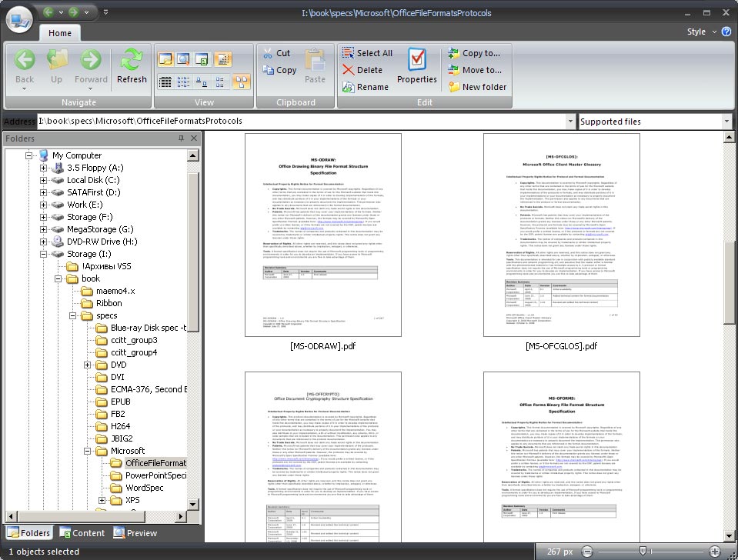Open the Content tab
The image size is (738, 560).
[82, 533]
